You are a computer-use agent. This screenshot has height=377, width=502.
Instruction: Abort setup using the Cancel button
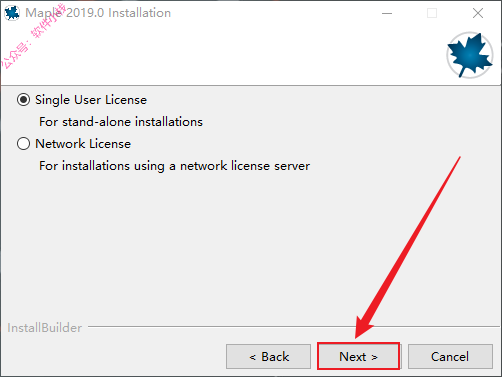pyautogui.click(x=450, y=357)
